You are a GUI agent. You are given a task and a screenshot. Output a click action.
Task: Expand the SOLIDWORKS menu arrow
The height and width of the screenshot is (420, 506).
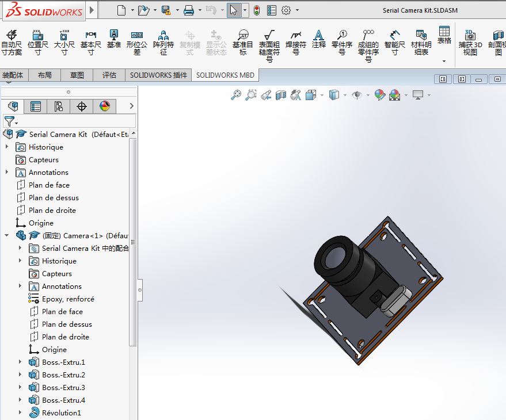pos(92,10)
